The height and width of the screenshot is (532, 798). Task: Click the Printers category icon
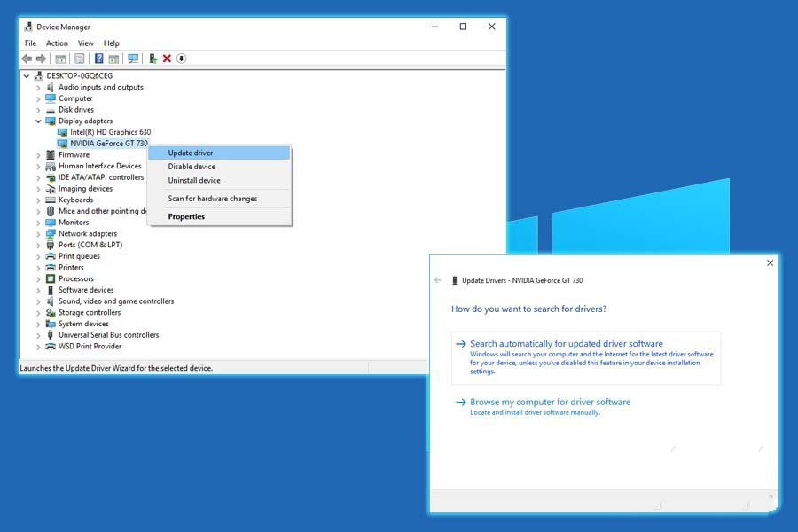tap(51, 268)
